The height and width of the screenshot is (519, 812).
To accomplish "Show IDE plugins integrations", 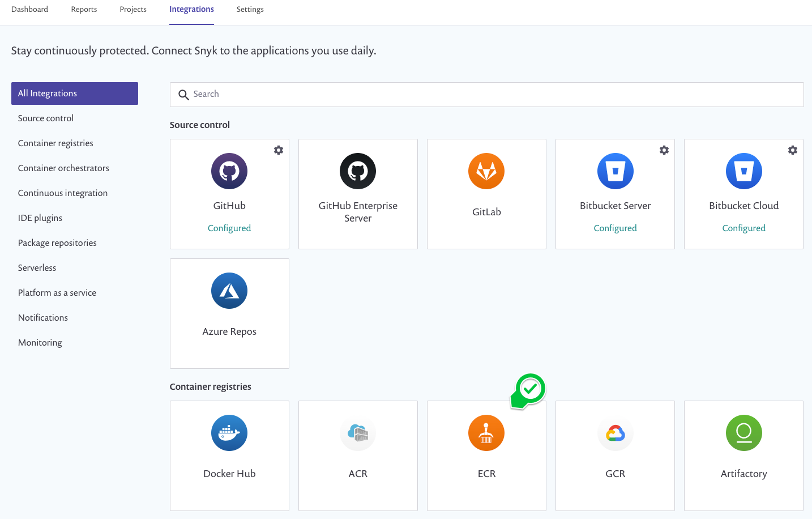I will click(x=40, y=218).
